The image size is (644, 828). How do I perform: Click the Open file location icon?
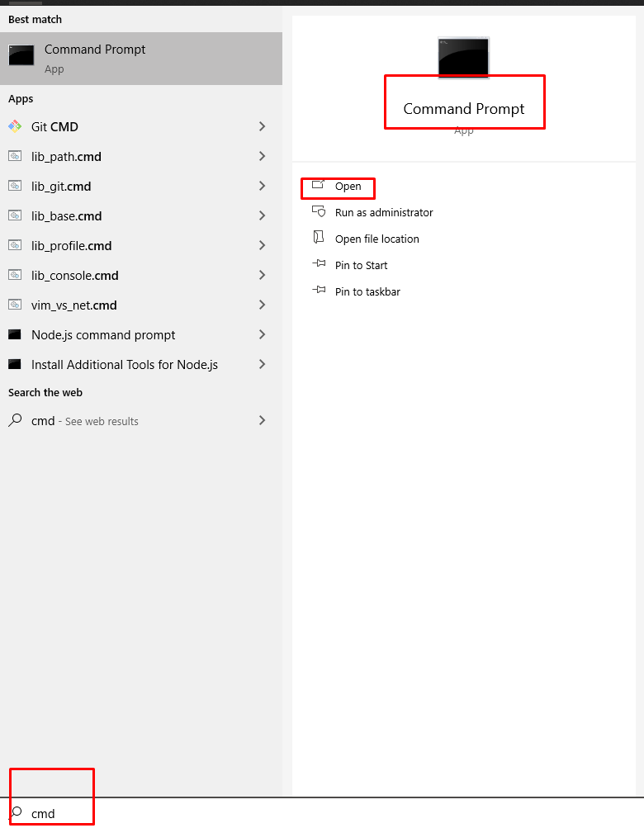pos(319,238)
